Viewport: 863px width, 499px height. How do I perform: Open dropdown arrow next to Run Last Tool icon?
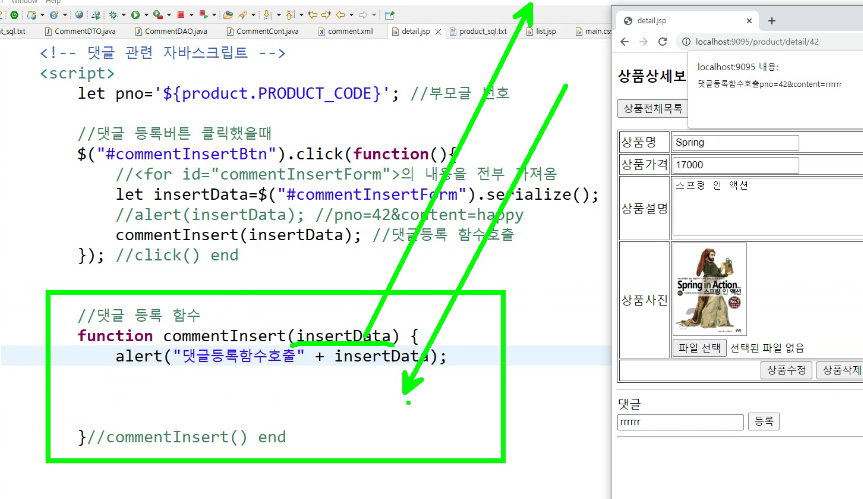coord(168,15)
